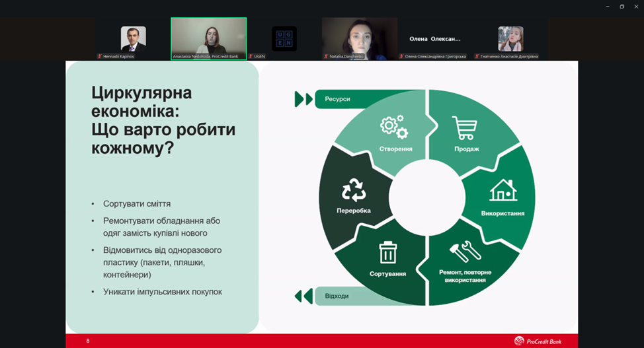Image resolution: width=644 pixels, height=348 pixels.
Task: Click the Олена Олександрівна name-only participant tile
Action: [x=434, y=39]
